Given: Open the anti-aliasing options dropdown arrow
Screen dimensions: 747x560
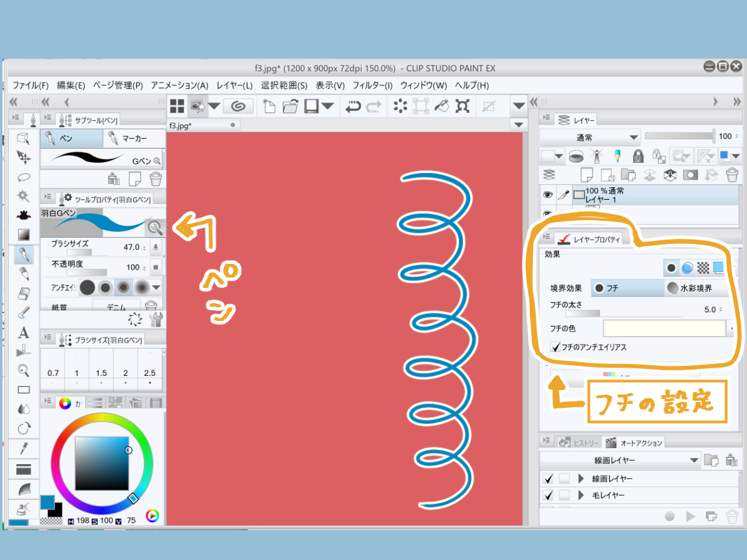Looking at the screenshot, I should point(156,287).
